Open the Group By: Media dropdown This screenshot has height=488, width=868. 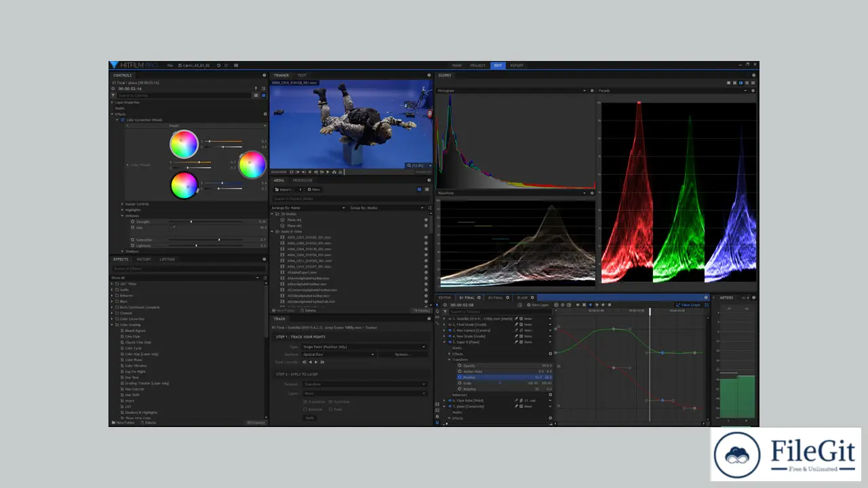click(387, 208)
